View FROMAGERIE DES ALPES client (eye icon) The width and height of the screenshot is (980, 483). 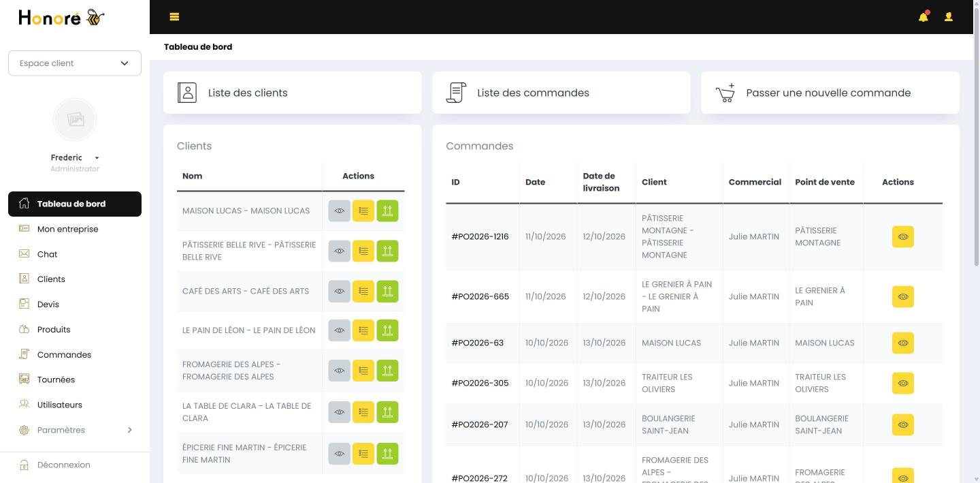(x=339, y=371)
